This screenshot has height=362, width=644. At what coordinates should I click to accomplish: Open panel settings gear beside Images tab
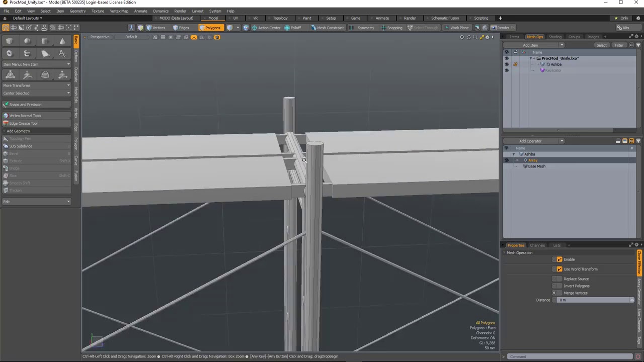[637, 37]
